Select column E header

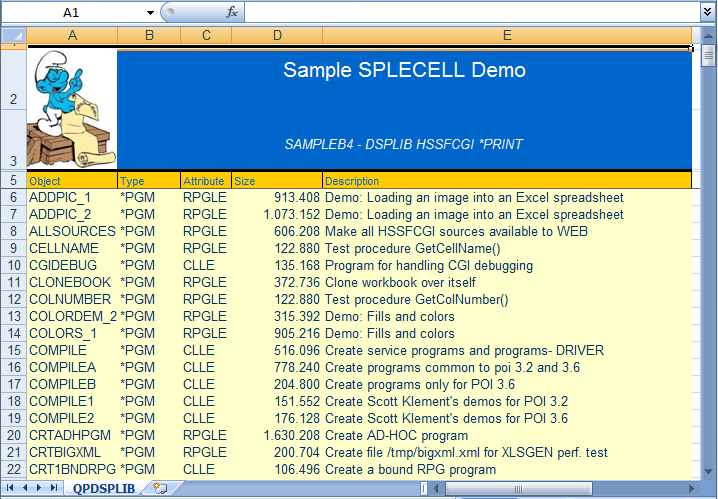click(x=507, y=35)
